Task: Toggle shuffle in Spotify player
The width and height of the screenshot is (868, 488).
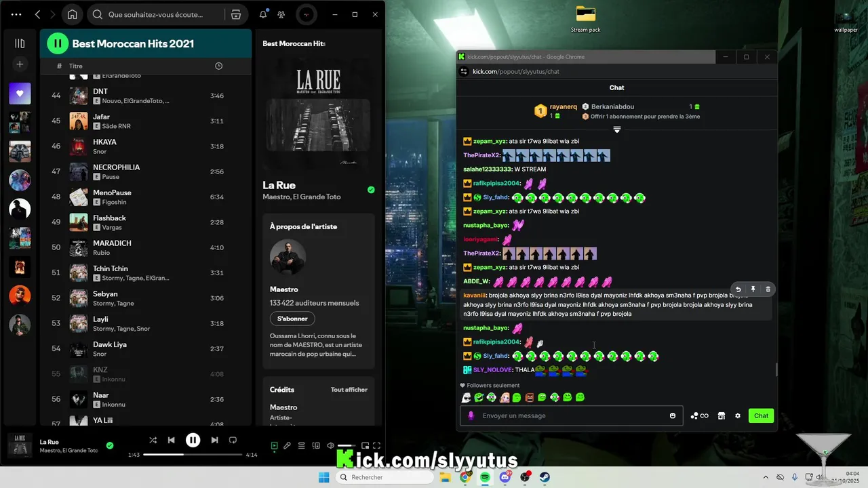Action: point(153,440)
